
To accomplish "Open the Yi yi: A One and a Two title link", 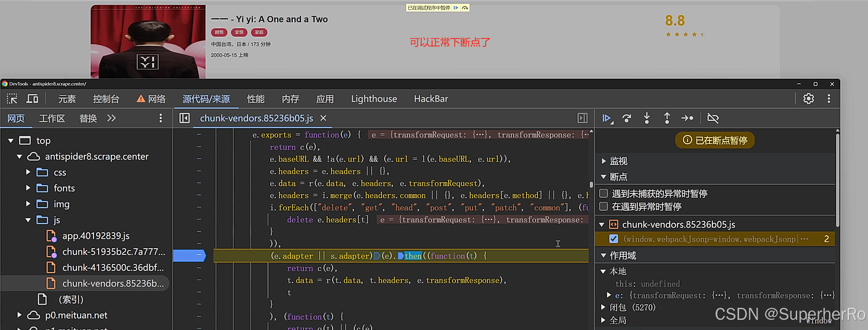I will [x=269, y=19].
